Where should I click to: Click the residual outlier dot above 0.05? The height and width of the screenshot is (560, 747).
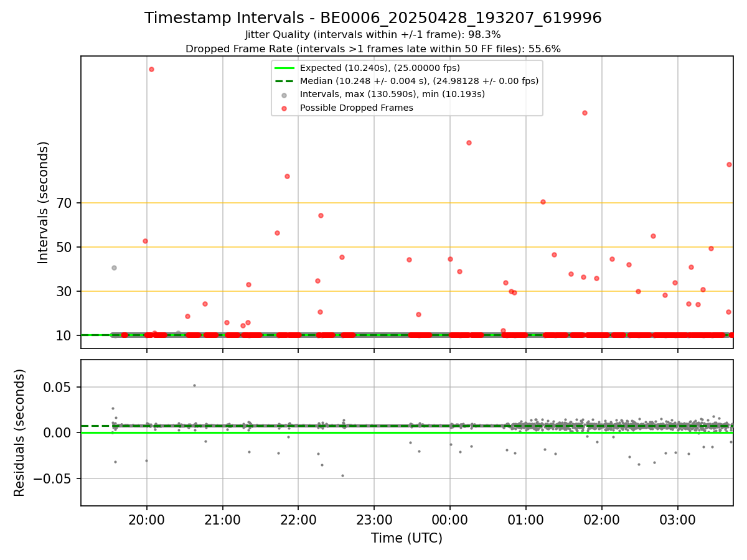point(194,385)
